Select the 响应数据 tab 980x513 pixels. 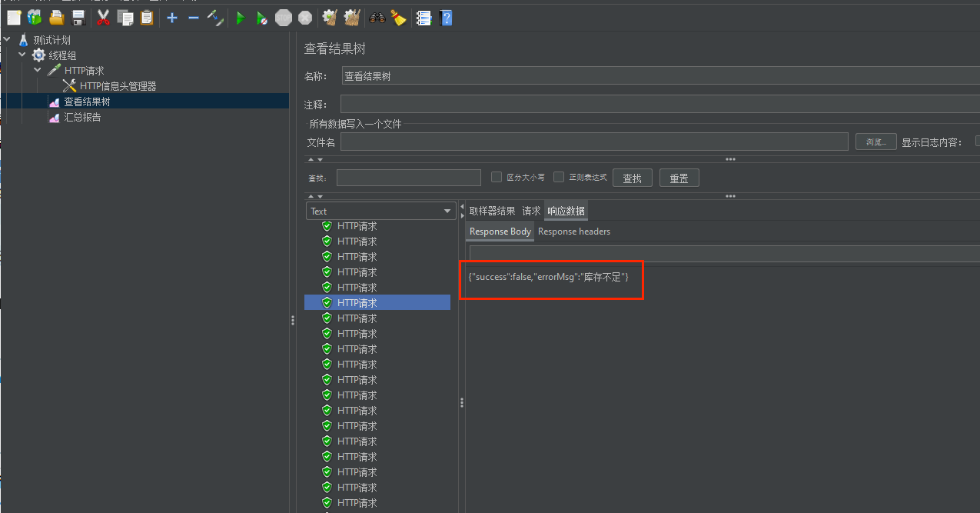pyautogui.click(x=566, y=211)
